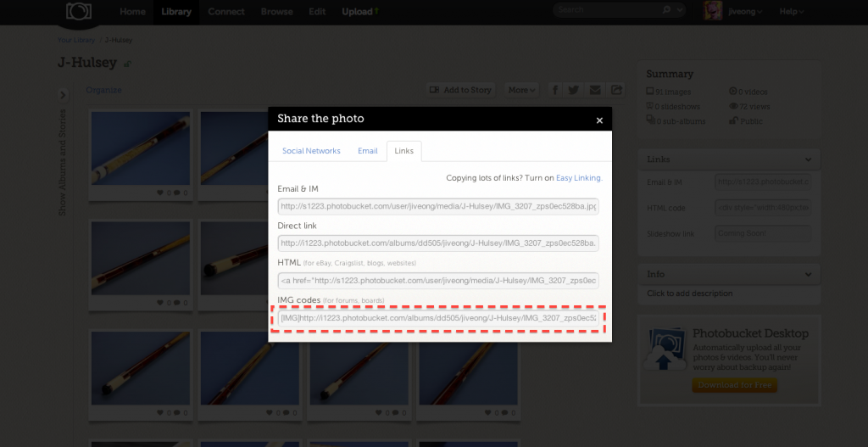Click the Email & IM link field
This screenshot has width=868, height=447.
coord(438,206)
